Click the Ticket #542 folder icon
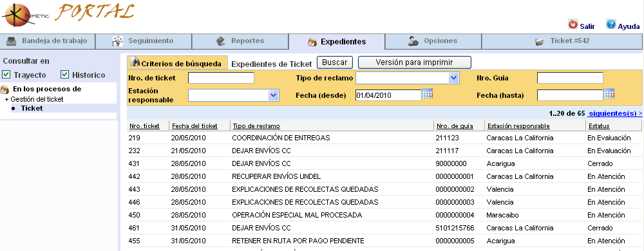This screenshot has height=251, width=644. (539, 41)
